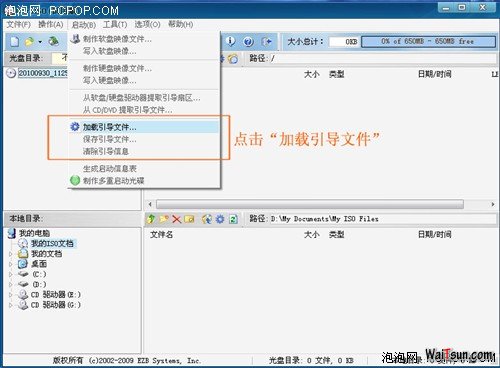The height and width of the screenshot is (368, 500).
Task: Open the 操作(A) menu
Action: [x=51, y=24]
